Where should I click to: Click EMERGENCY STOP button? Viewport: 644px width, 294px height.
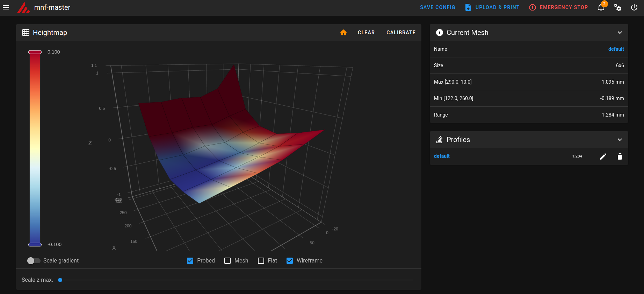559,7
